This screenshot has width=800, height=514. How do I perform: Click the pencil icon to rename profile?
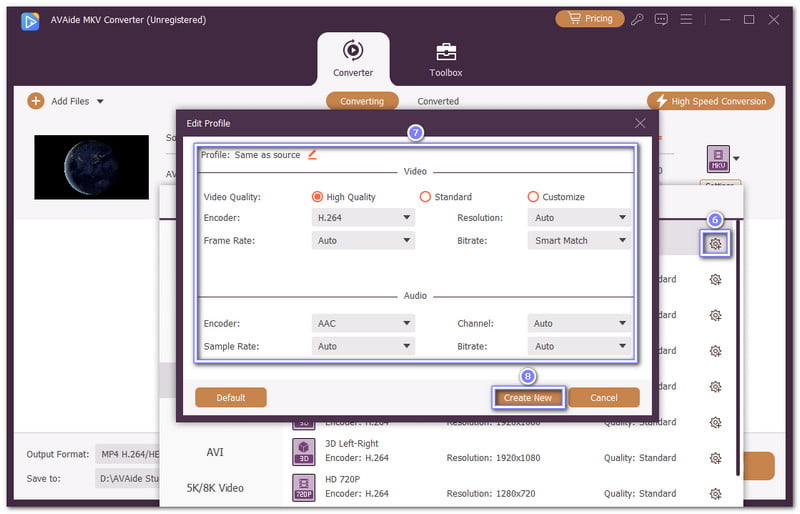pos(312,154)
